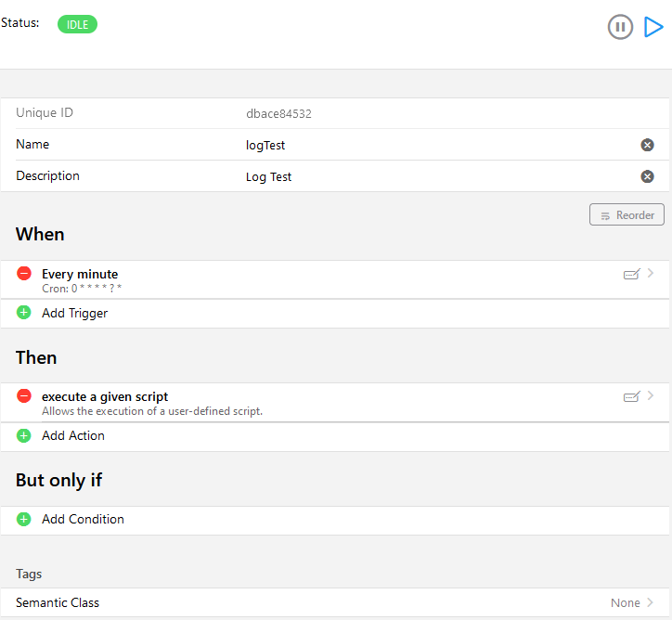Click the Add Condition label
The width and height of the screenshot is (672, 620).
[83, 519]
